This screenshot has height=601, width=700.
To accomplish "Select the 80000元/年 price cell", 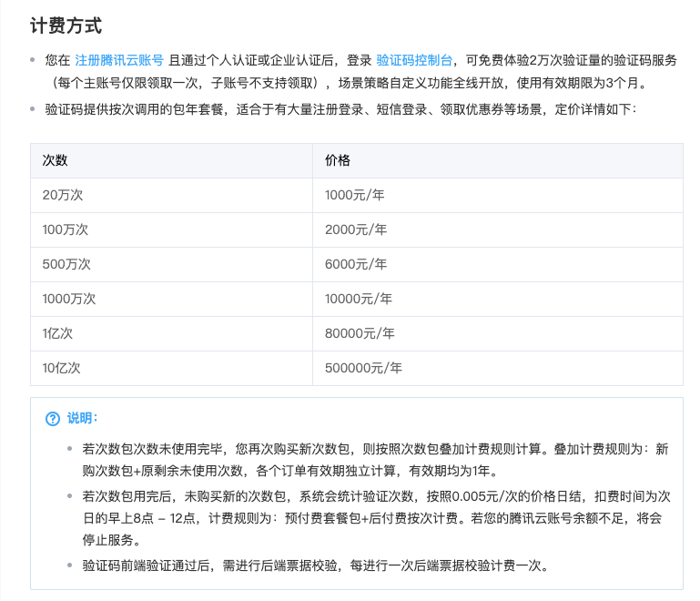I will pyautogui.click(x=498, y=333).
